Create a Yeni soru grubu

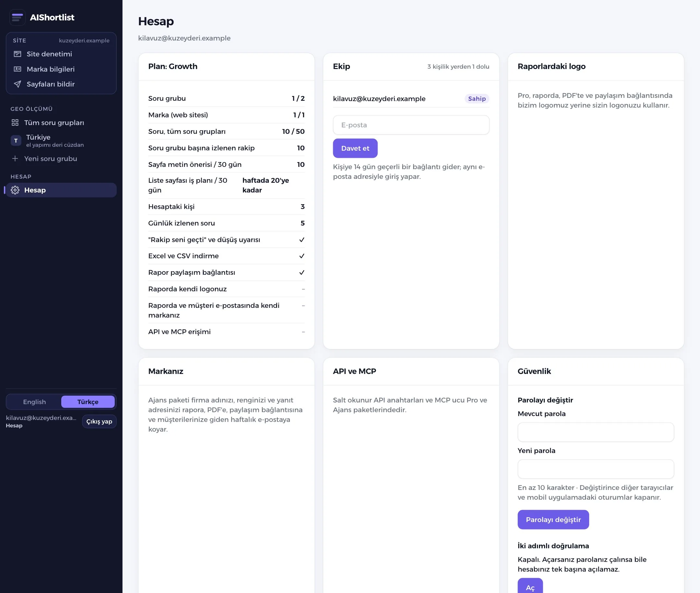coord(61,159)
